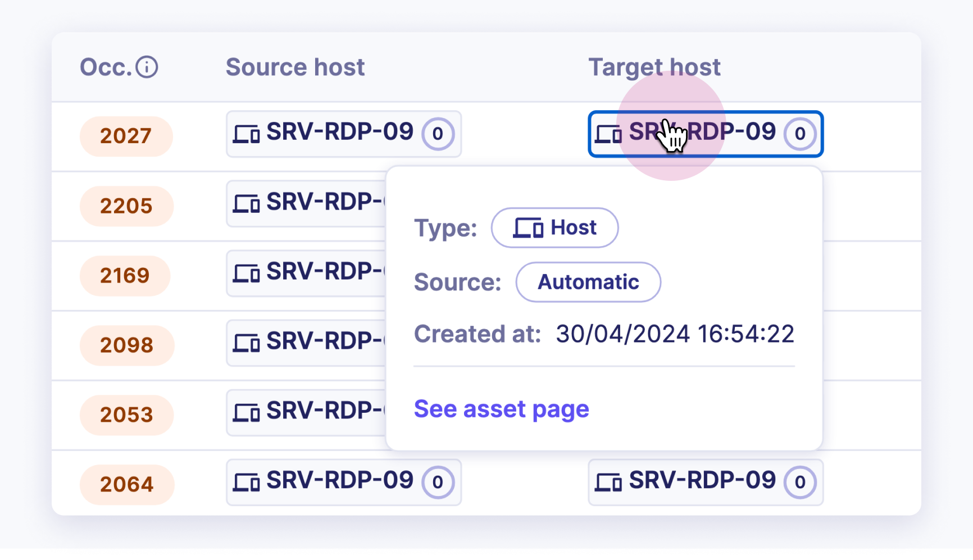This screenshot has width=973, height=560.
Task: Click the 2027 occurrences badge
Action: tap(126, 136)
